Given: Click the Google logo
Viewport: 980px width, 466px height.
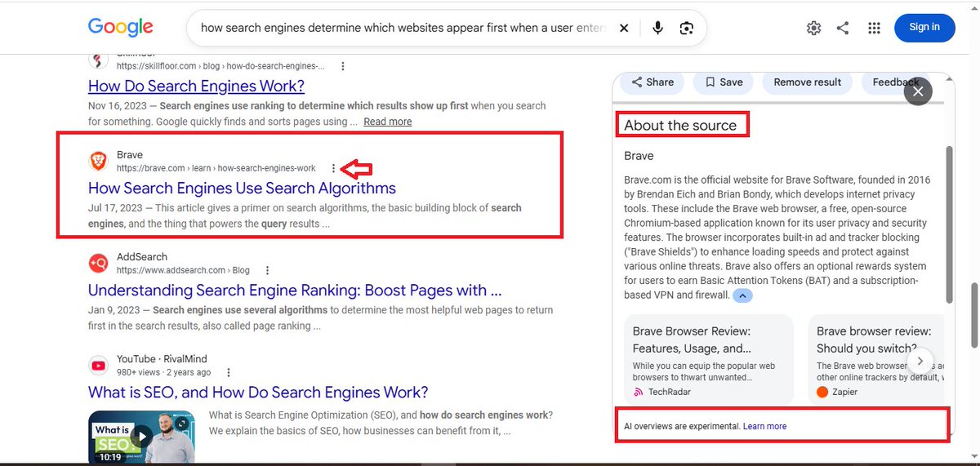Looking at the screenshot, I should (x=121, y=27).
